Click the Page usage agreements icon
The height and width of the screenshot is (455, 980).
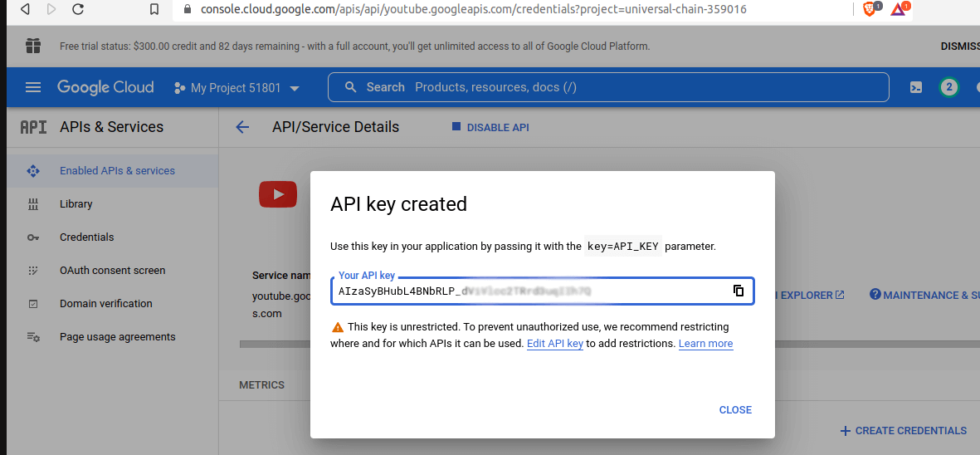33,337
